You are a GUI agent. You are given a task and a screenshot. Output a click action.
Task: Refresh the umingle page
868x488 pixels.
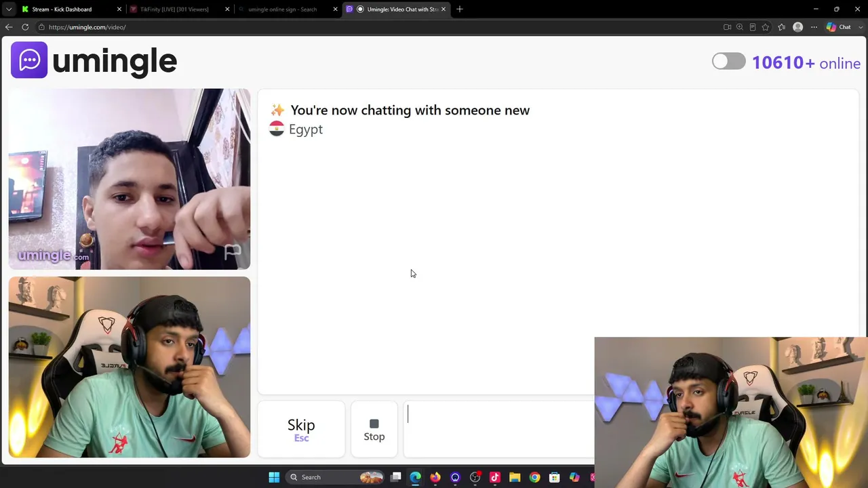(25, 27)
